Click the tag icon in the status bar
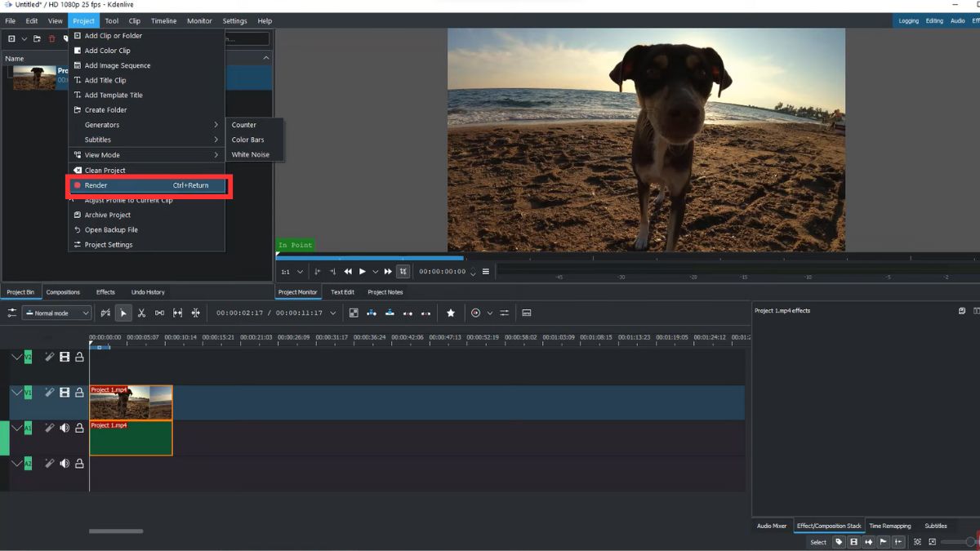Screen dimensions: 980x551 pos(839,542)
